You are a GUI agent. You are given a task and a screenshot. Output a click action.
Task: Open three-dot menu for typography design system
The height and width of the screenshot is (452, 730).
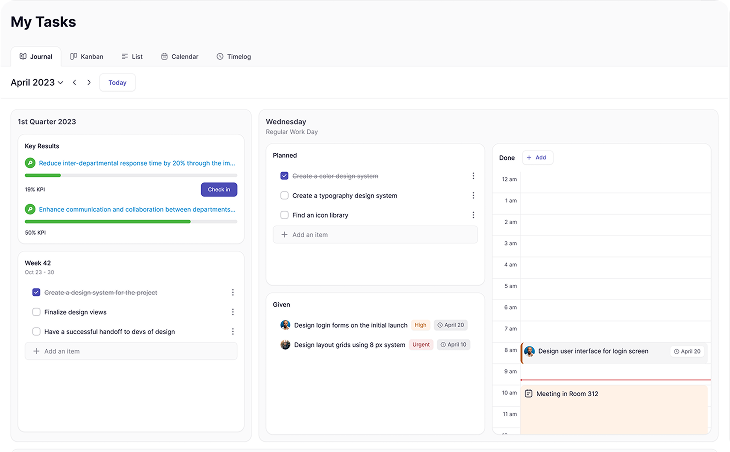(473, 195)
